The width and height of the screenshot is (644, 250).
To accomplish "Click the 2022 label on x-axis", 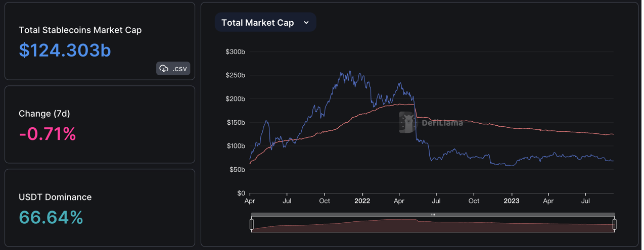I will pos(362,201).
